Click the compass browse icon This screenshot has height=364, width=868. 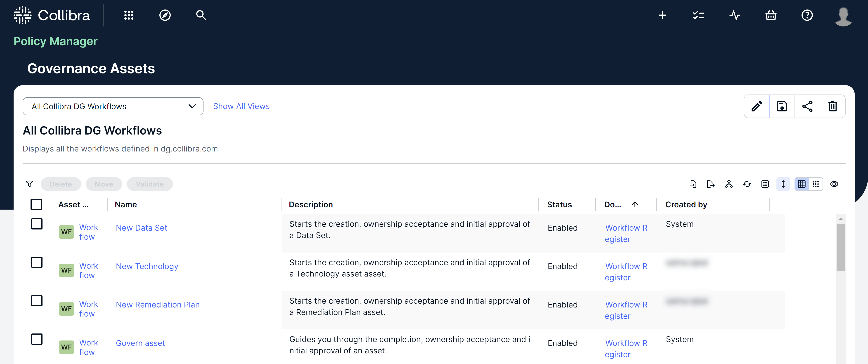165,15
